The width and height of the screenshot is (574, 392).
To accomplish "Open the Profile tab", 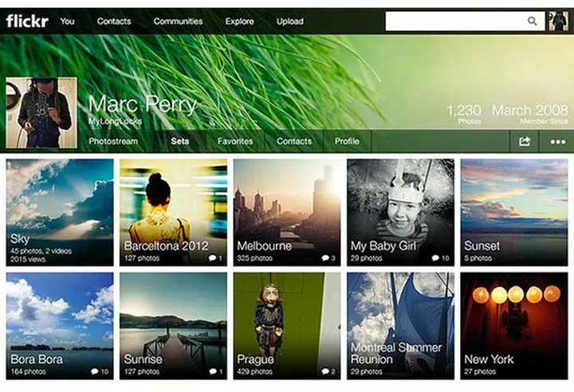I will click(347, 142).
